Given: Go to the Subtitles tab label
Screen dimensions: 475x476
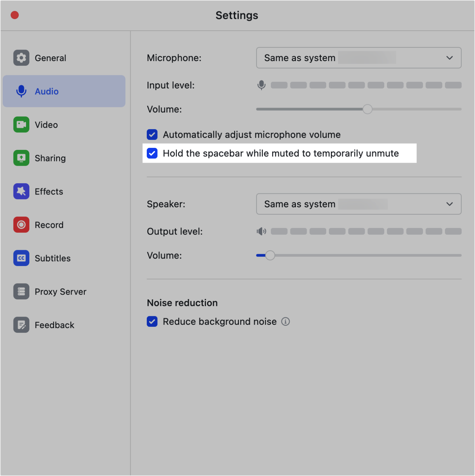Looking at the screenshot, I should coord(53,258).
